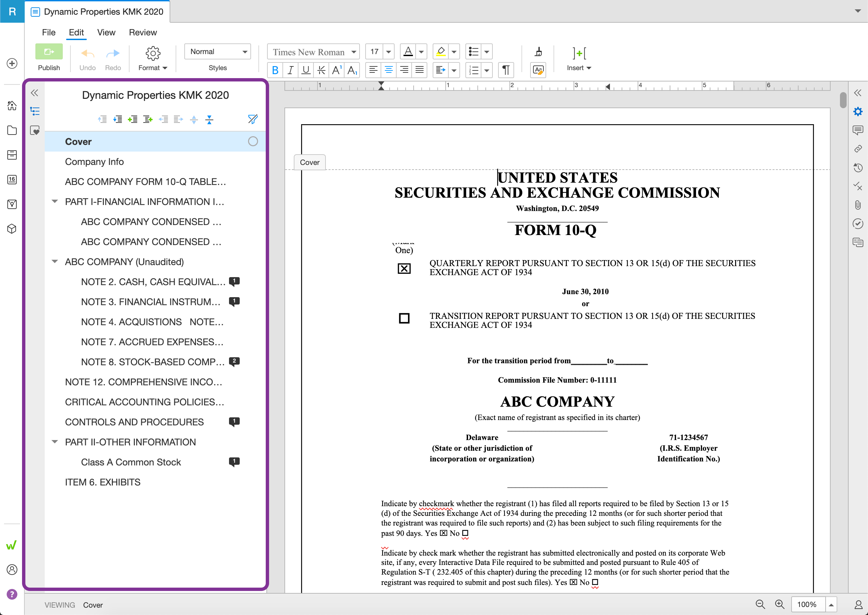Open the View menu
The image size is (868, 615).
(106, 32)
